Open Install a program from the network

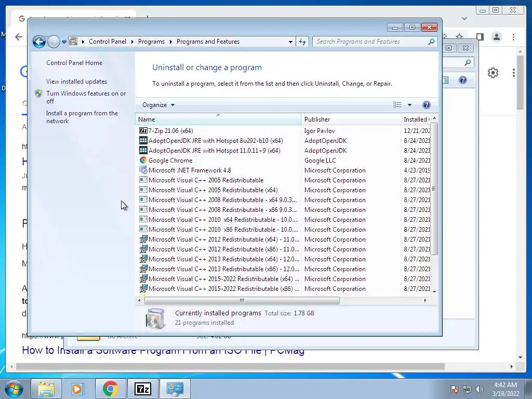(x=82, y=117)
